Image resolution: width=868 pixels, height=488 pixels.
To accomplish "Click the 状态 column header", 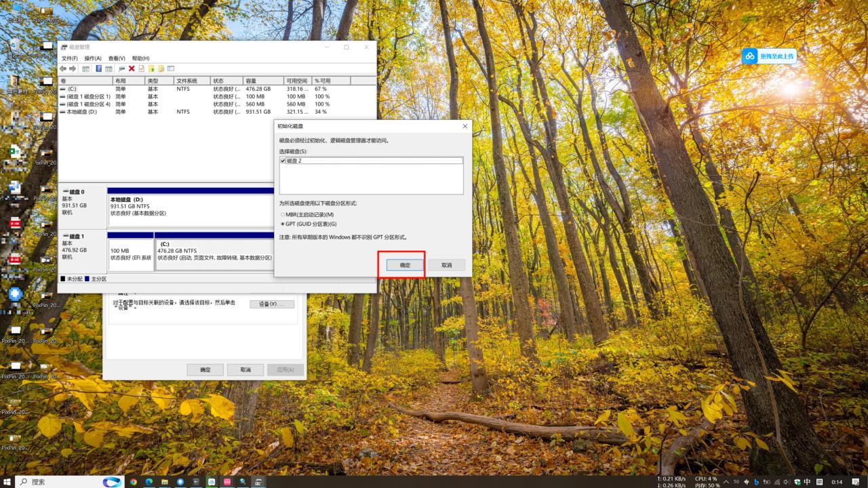I will (227, 81).
